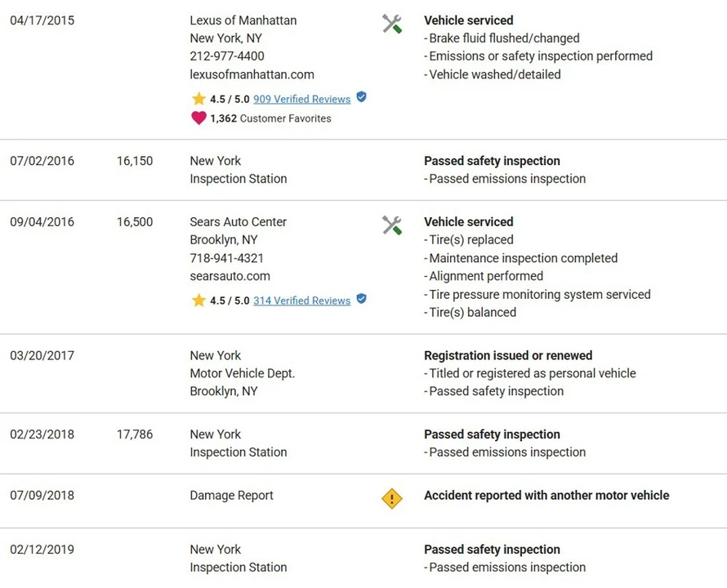Click the yellow accident warning diamond icon
The image size is (727, 588).
coord(392,498)
